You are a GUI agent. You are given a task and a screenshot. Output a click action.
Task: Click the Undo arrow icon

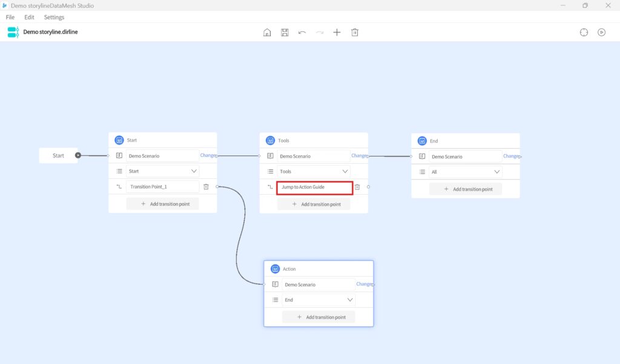tap(302, 32)
